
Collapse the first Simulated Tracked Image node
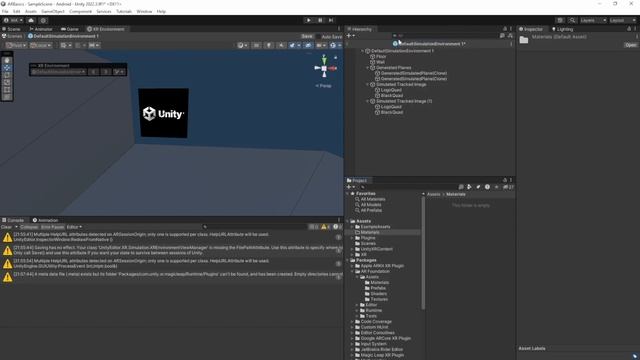(367, 84)
